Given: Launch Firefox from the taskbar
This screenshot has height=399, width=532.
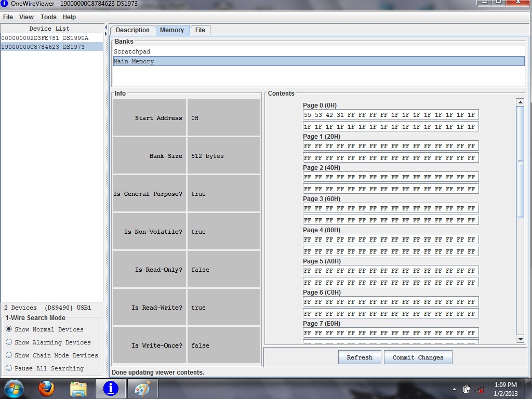Looking at the screenshot, I should pyautogui.click(x=46, y=389).
